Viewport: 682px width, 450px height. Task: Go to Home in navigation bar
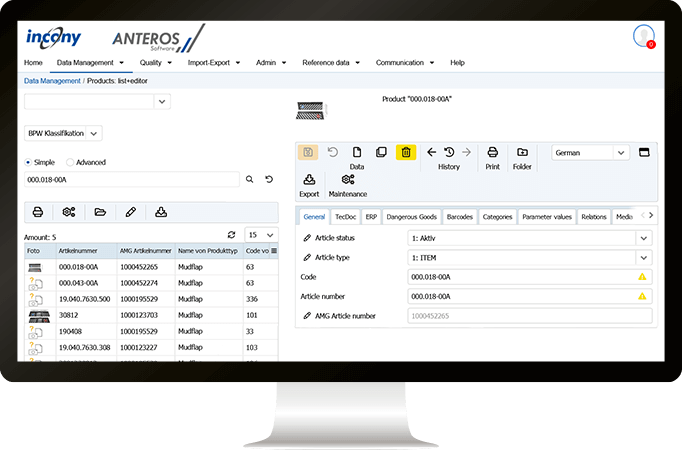[33, 63]
